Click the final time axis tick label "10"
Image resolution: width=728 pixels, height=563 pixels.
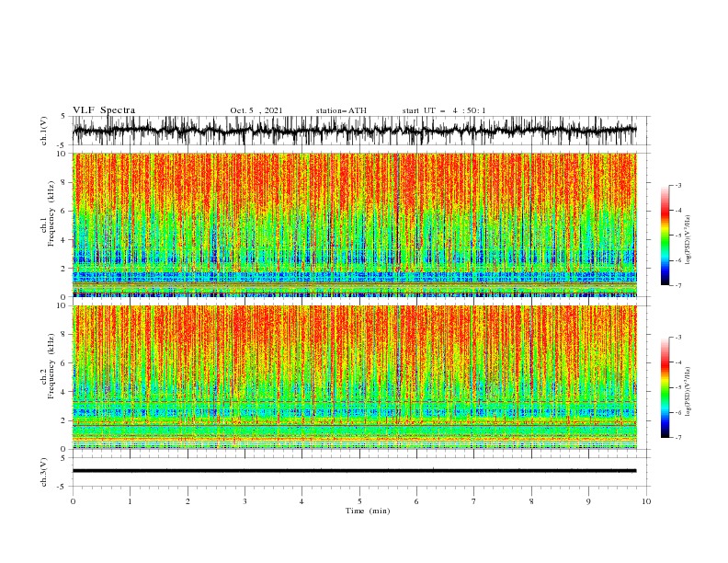[x=646, y=501]
